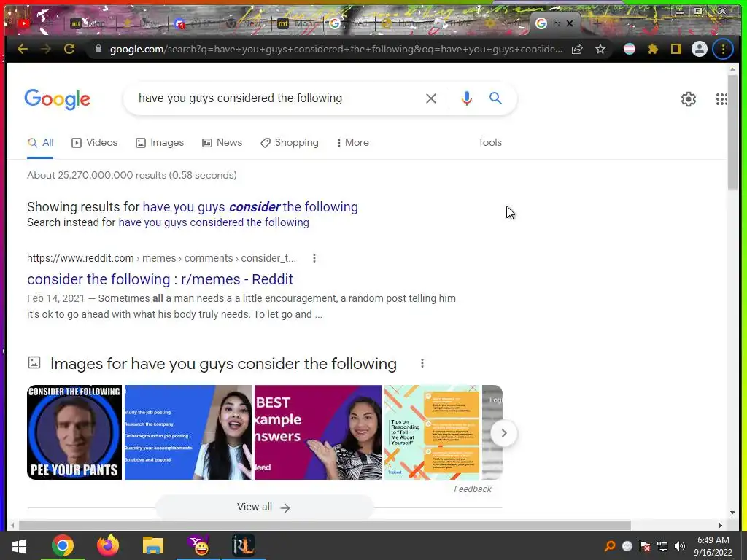This screenshot has width=747, height=560.
Task: Share this page via the share icon
Action: tap(577, 49)
